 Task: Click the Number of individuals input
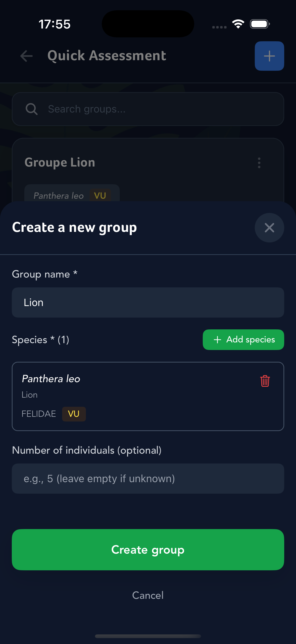[148, 478]
